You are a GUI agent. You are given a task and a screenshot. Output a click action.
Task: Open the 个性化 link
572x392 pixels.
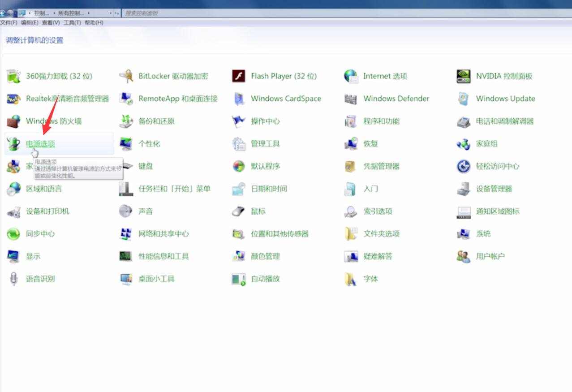(149, 144)
